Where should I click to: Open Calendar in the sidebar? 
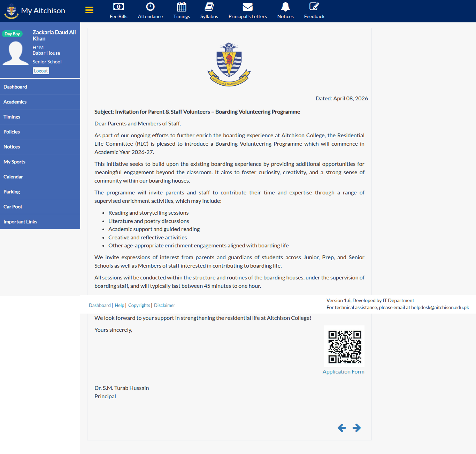[x=40, y=177]
